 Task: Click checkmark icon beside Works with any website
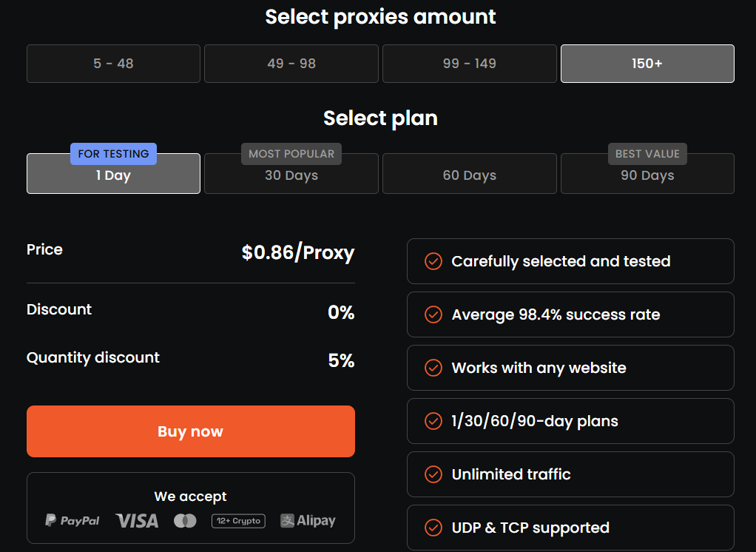433,368
